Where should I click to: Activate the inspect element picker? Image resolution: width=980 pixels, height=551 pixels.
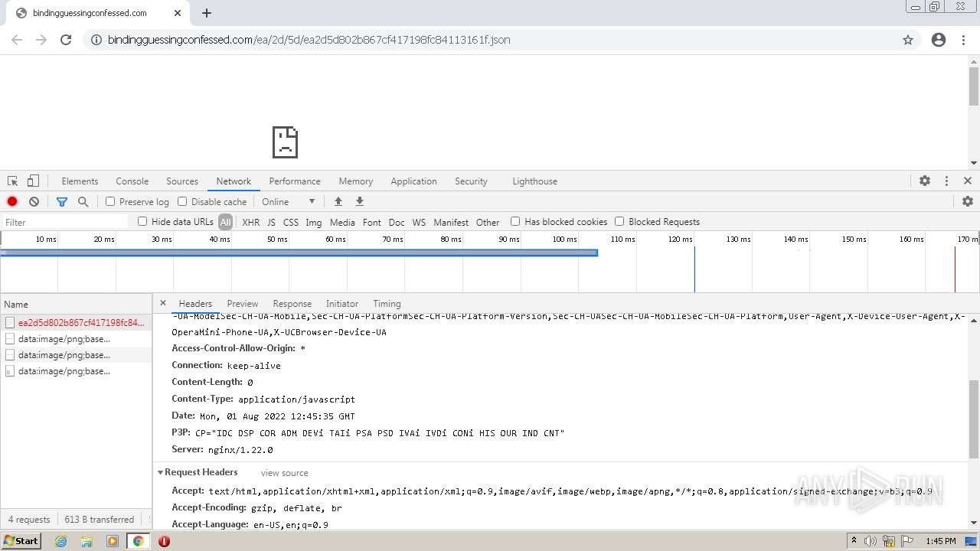13,181
